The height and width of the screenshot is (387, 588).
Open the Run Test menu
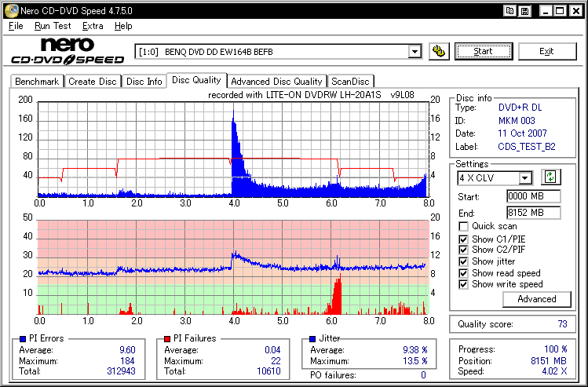(x=53, y=26)
